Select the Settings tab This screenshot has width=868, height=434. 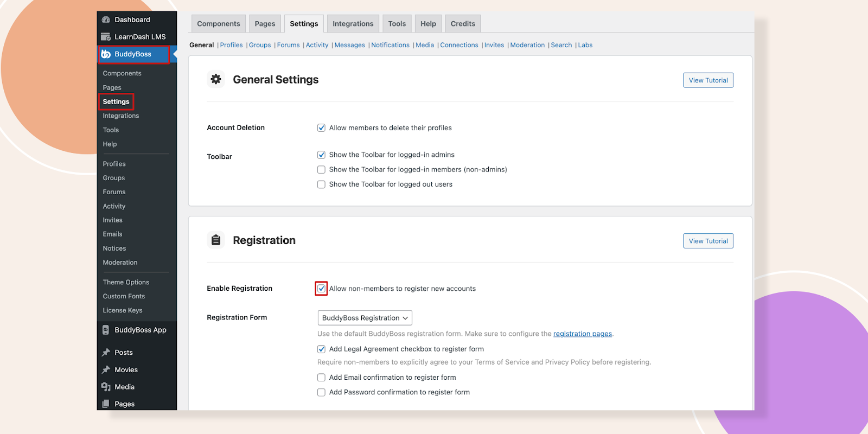click(304, 24)
